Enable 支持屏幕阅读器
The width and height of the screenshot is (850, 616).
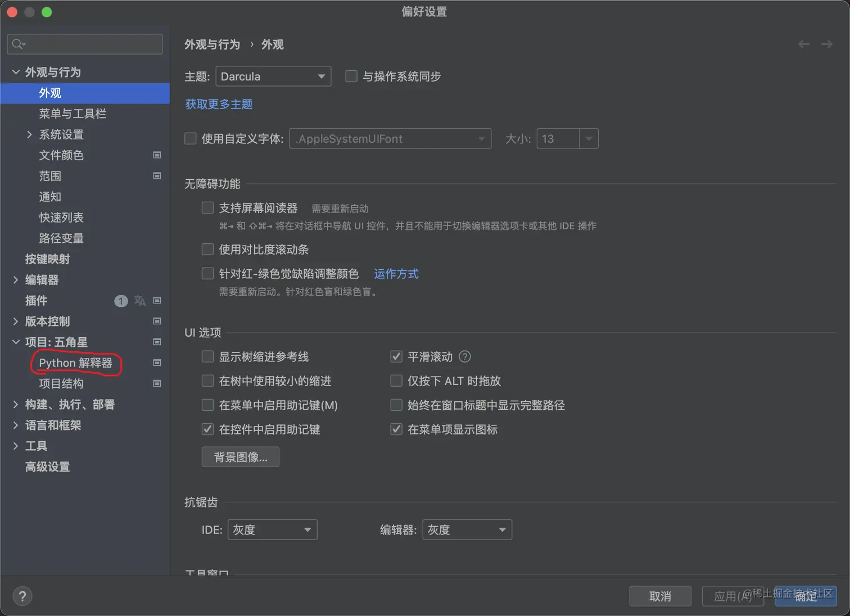tap(207, 207)
